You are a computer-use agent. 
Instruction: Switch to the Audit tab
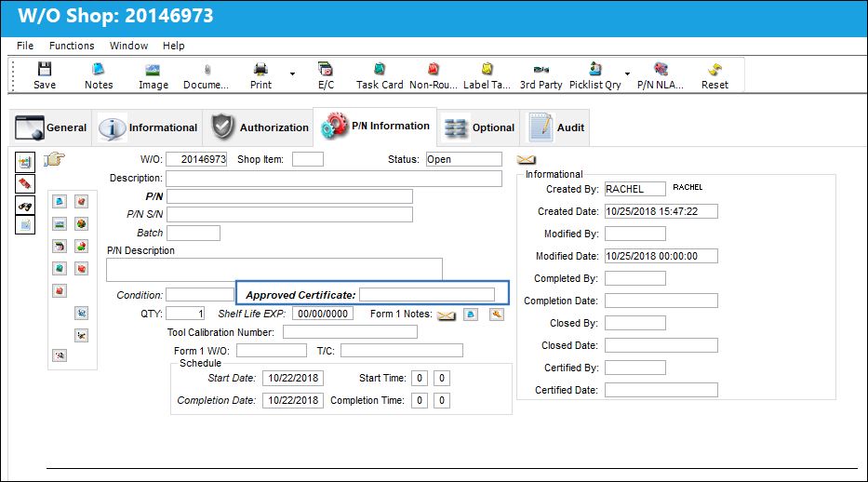[x=555, y=127]
